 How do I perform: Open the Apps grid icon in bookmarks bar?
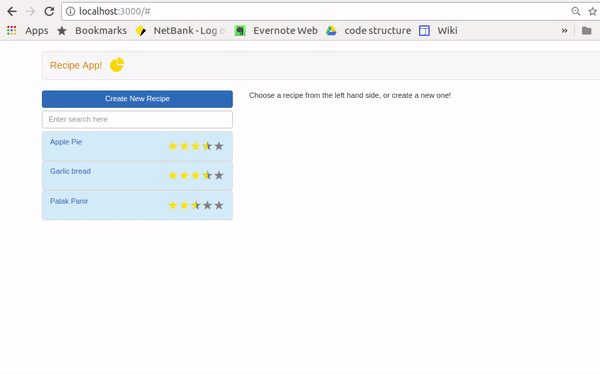[x=11, y=31]
